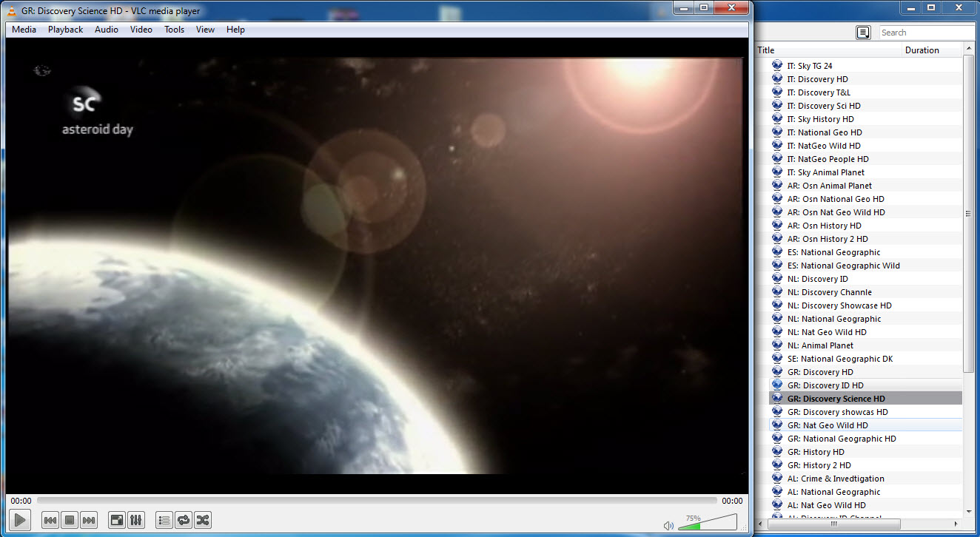Click globe icon beside AR: Osn History HD
The height and width of the screenshot is (537, 980).
click(x=777, y=226)
